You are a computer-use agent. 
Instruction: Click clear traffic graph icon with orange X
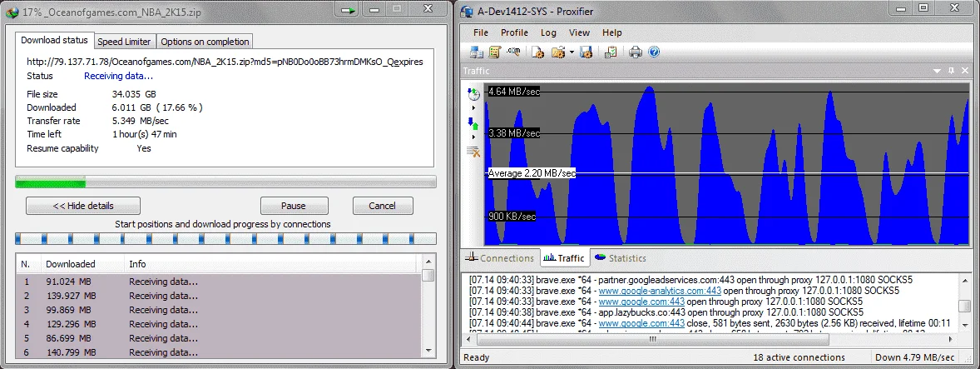[x=473, y=151]
